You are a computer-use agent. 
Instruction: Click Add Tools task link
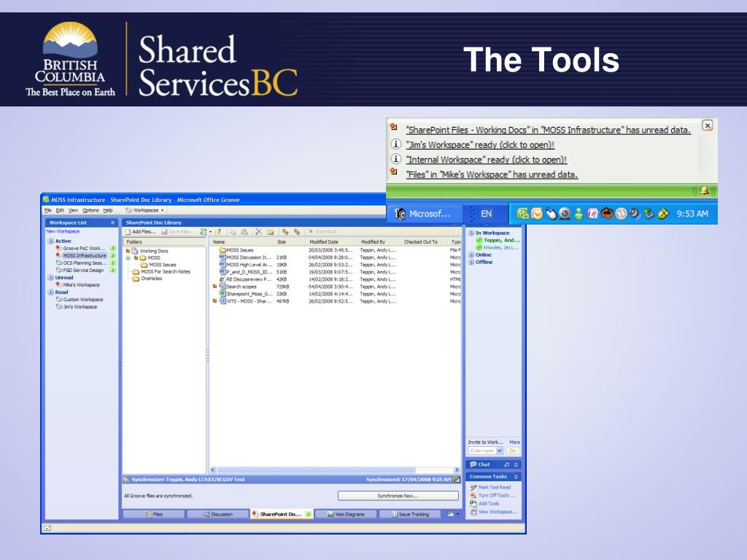pyautogui.click(x=485, y=503)
